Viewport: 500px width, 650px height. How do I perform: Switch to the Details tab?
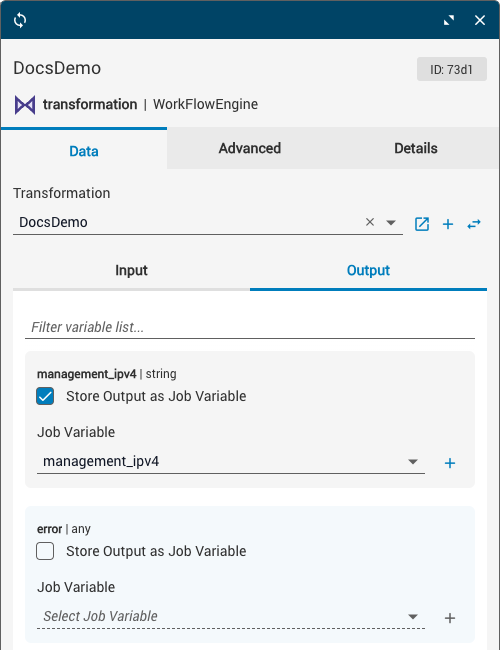416,148
